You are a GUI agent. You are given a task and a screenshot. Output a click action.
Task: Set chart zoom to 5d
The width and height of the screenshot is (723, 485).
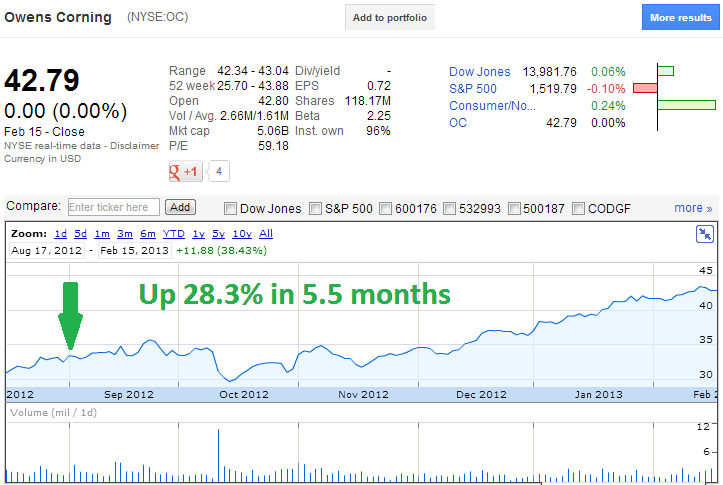click(80, 234)
